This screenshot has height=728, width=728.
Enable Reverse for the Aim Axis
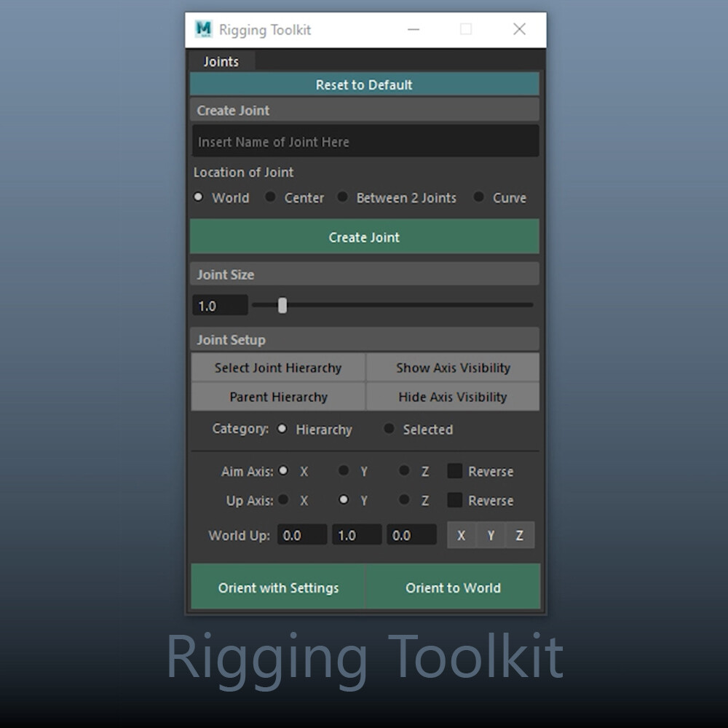(454, 470)
